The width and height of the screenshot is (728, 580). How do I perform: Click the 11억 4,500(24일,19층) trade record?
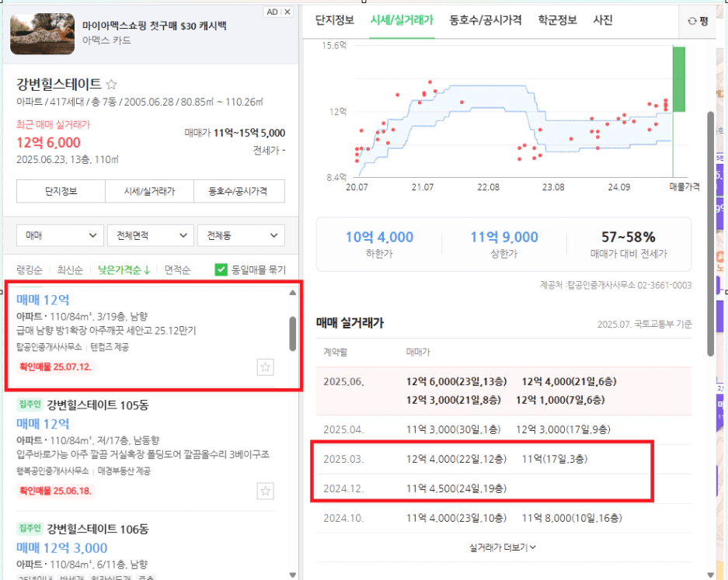(456, 488)
